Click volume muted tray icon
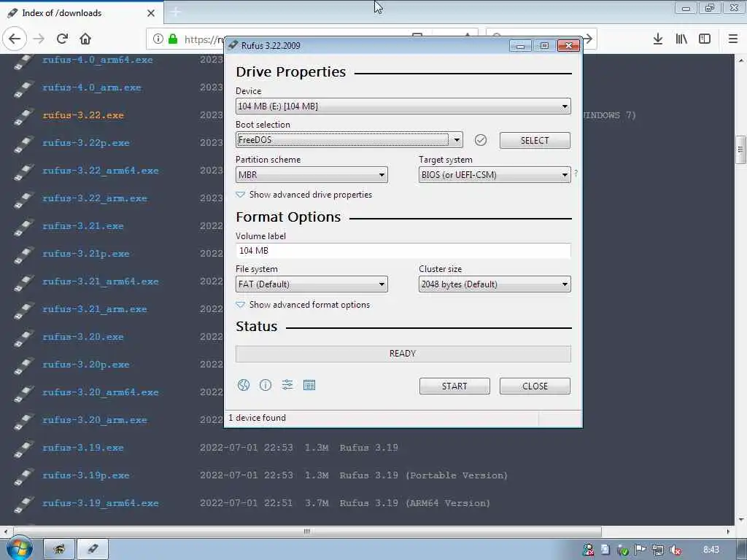This screenshot has height=560, width=747. [675, 550]
